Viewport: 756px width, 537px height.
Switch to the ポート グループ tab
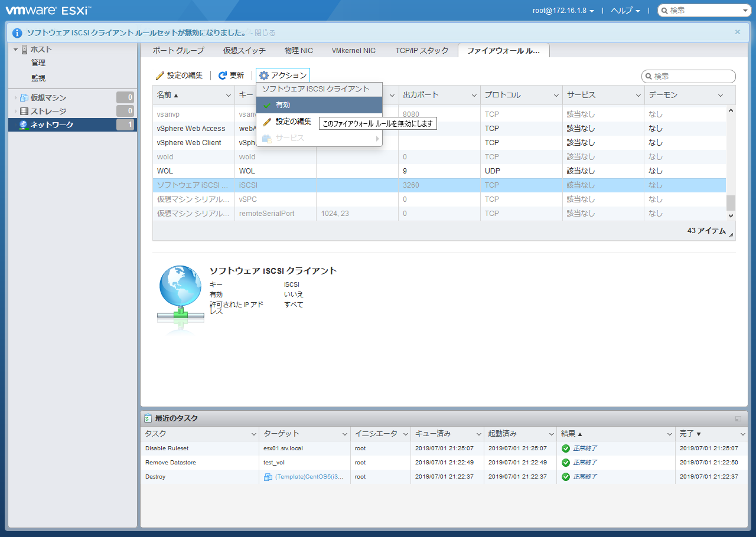click(x=178, y=51)
